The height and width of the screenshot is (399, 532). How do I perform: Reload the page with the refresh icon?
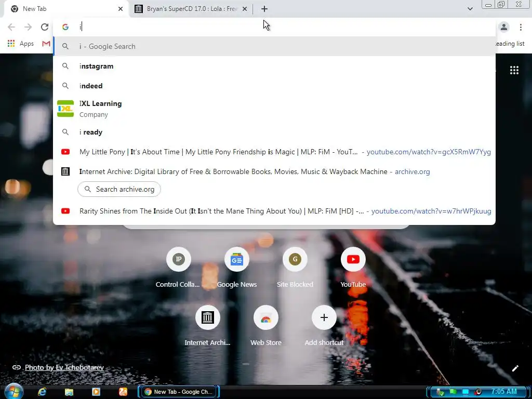pos(45,27)
